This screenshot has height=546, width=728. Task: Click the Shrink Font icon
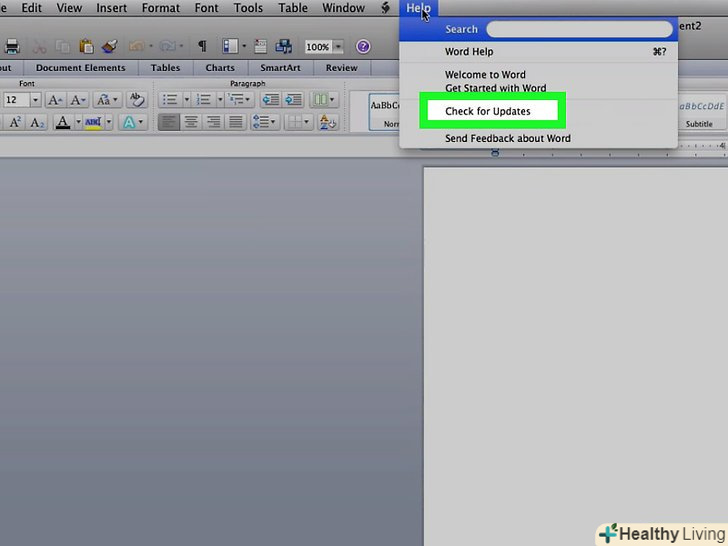coord(77,100)
